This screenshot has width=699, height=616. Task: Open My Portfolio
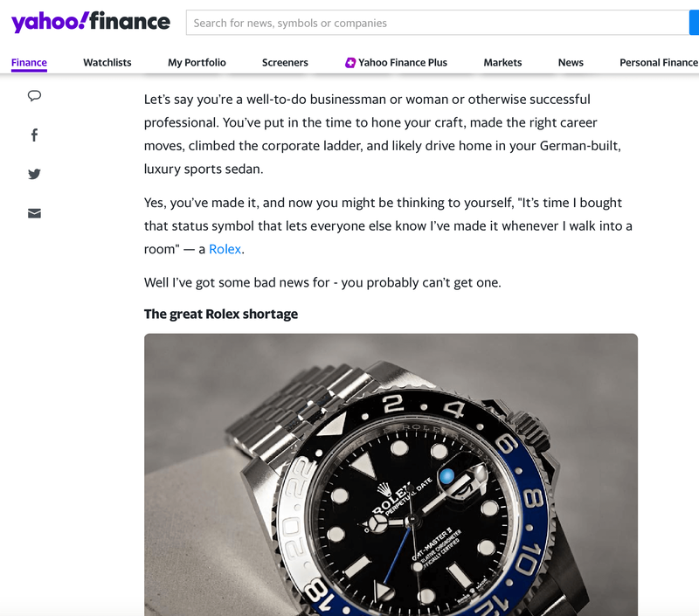click(197, 62)
